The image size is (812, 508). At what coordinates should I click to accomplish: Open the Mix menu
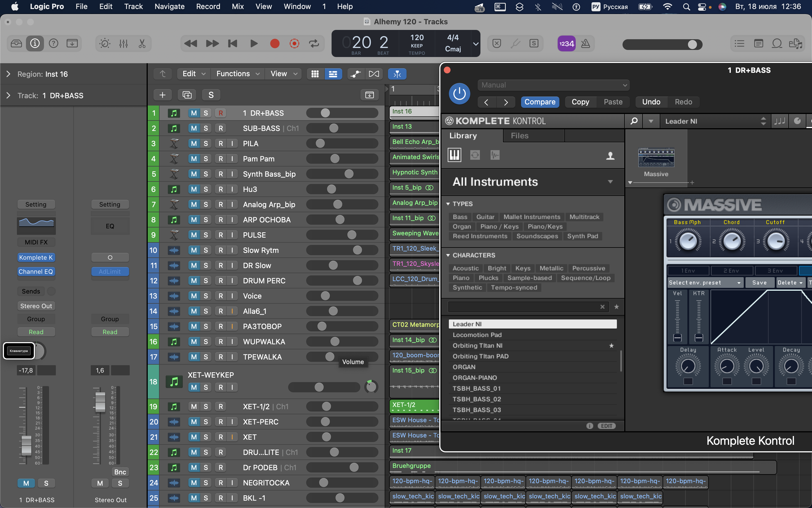238,6
